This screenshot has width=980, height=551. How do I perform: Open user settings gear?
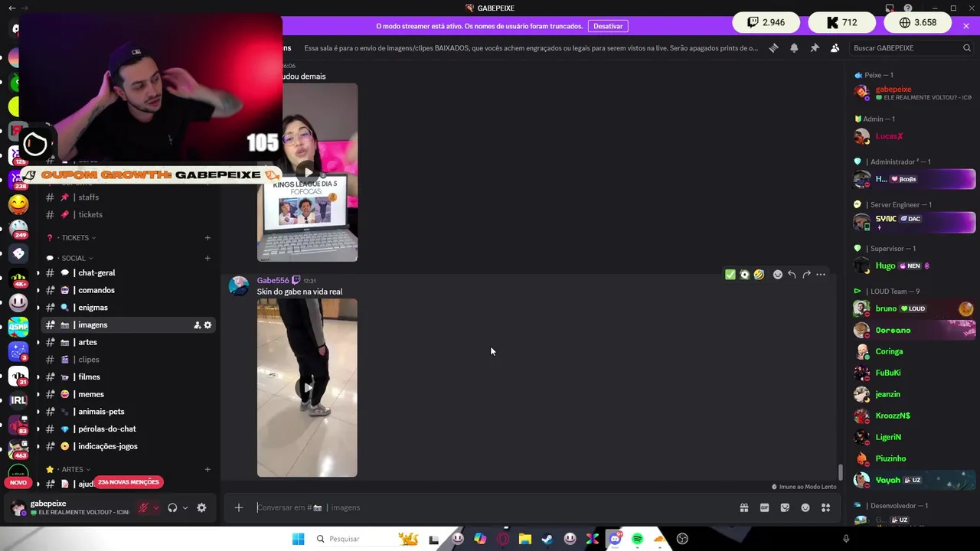201,507
